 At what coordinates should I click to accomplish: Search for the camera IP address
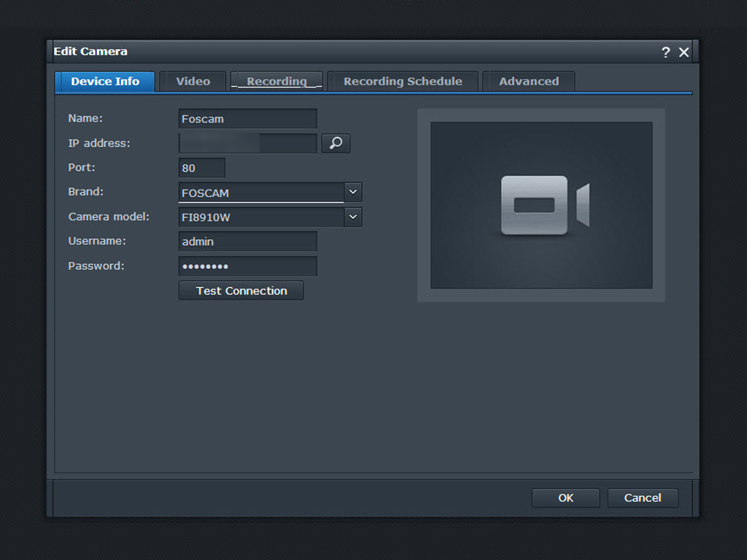point(336,144)
